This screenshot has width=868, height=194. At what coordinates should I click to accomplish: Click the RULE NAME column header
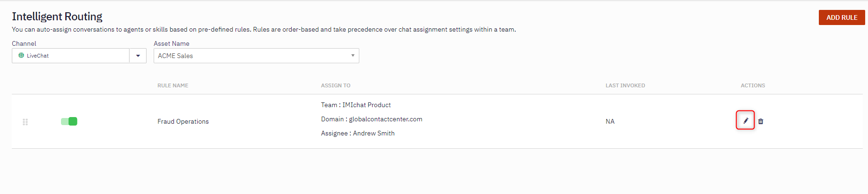(x=173, y=85)
